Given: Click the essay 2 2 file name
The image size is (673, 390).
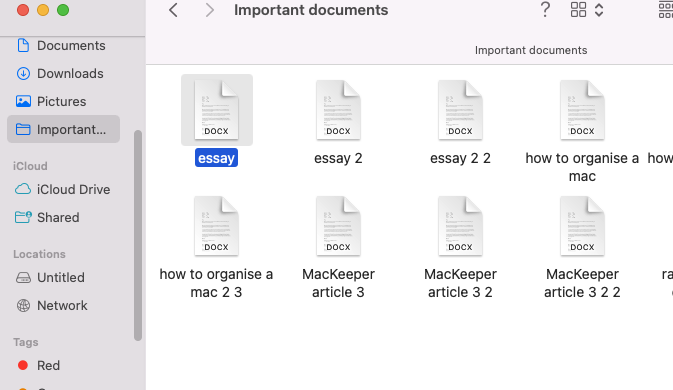Looking at the screenshot, I should click(x=460, y=158).
